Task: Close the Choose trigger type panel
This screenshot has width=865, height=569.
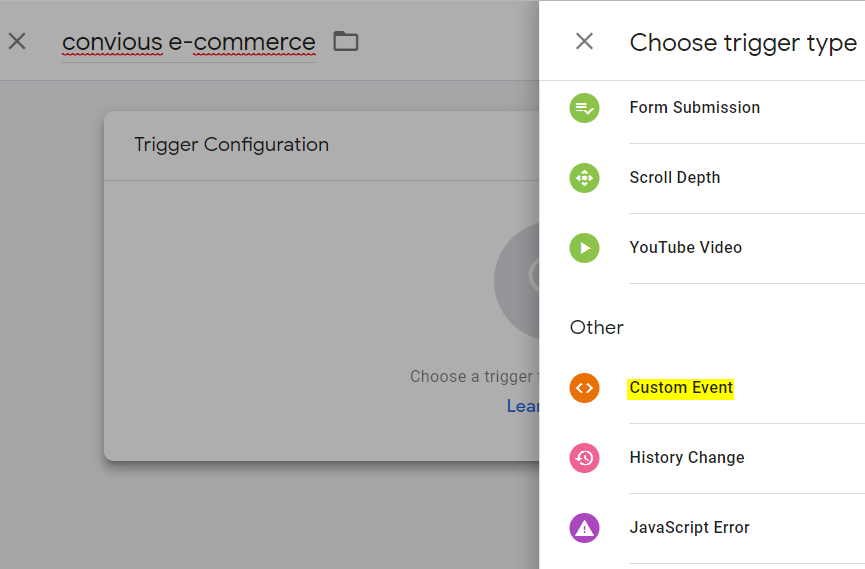Action: pos(585,41)
